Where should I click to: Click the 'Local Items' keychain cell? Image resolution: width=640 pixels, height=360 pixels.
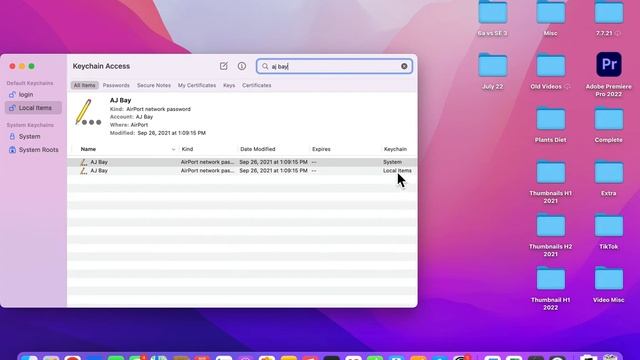(x=397, y=171)
